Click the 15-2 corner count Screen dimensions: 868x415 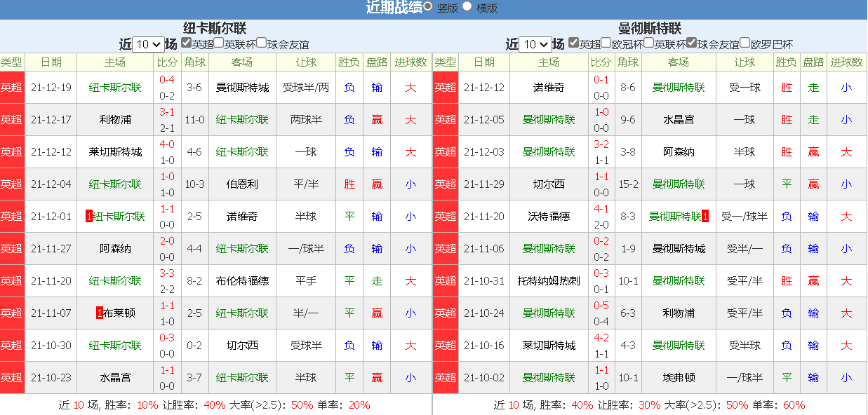[x=628, y=184]
